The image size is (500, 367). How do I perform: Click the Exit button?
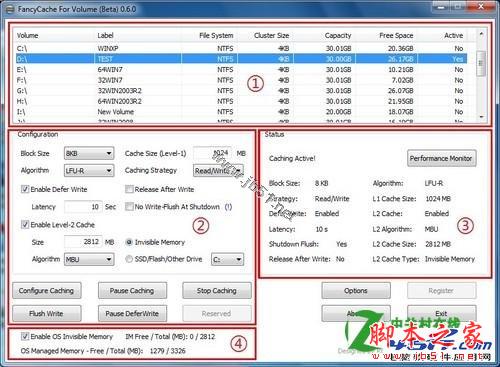tap(441, 314)
